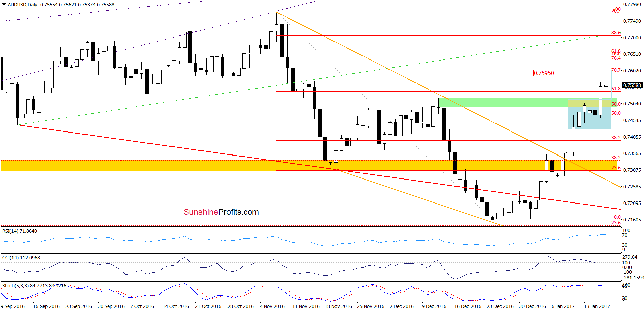
Task: Select the 0.0 Fibonacci level label
Action: point(617,217)
